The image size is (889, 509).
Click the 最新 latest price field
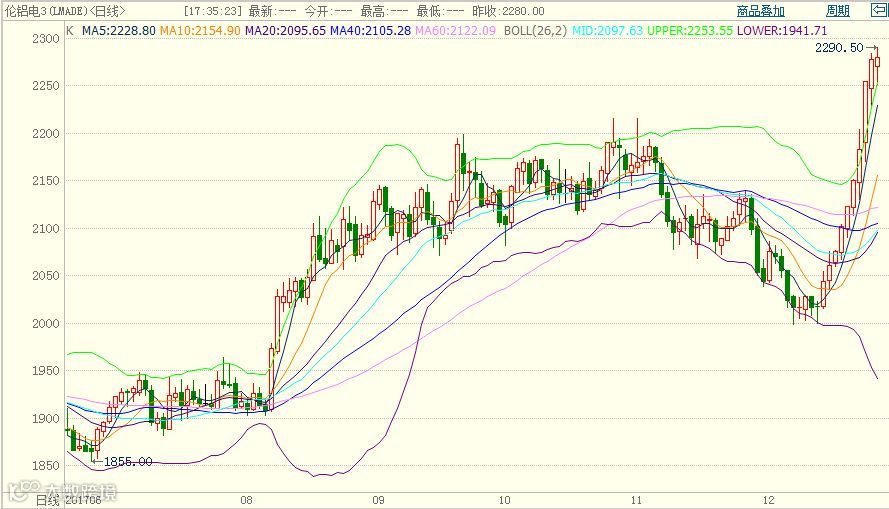click(x=272, y=11)
